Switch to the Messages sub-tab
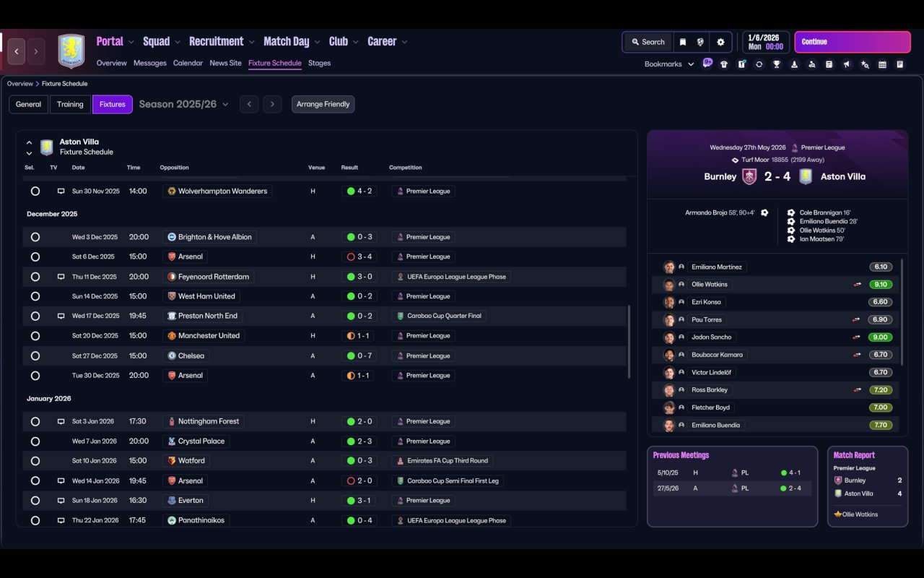Viewport: 924px width, 578px height. (x=150, y=64)
